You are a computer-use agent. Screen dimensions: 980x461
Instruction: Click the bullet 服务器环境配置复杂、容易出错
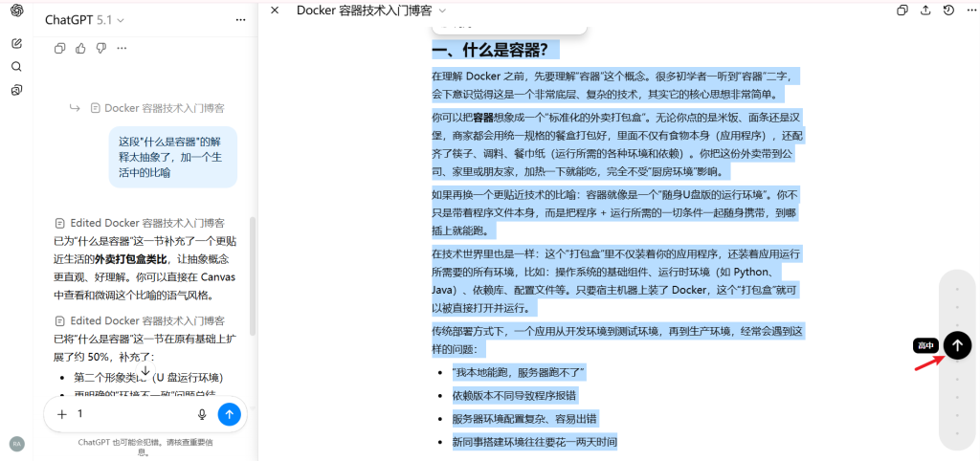click(527, 419)
